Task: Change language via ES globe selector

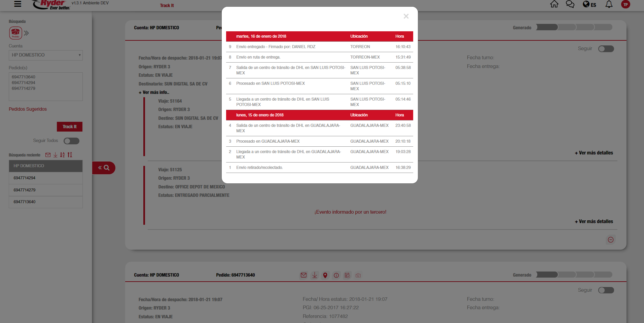Action: [589, 4]
